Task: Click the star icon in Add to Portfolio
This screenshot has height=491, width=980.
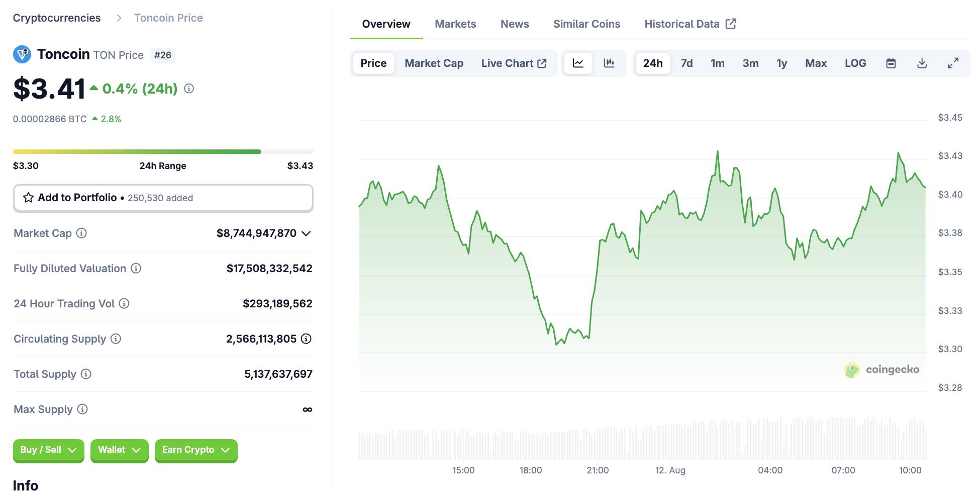Action: tap(29, 198)
